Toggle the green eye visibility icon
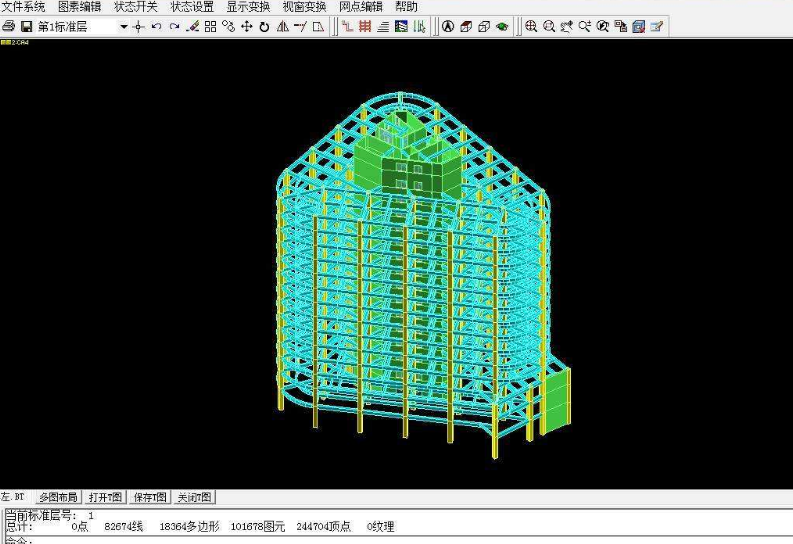The image size is (793, 544). pyautogui.click(x=502, y=26)
